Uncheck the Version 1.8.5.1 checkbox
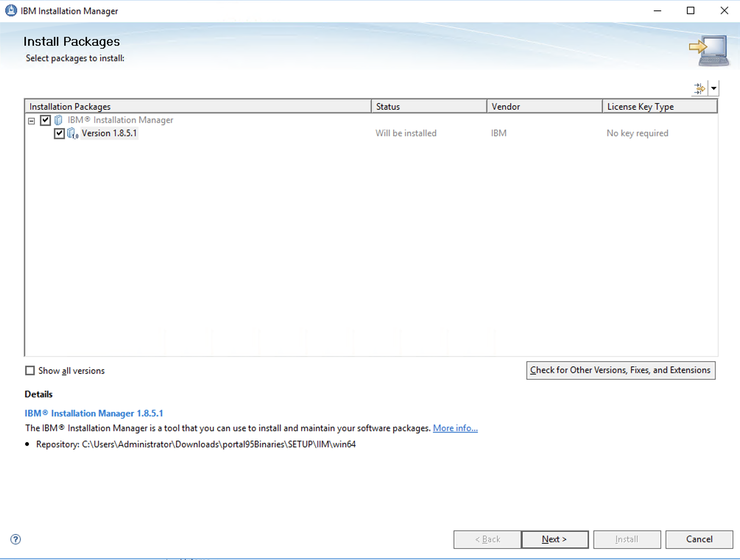This screenshot has height=560, width=740. (x=59, y=133)
